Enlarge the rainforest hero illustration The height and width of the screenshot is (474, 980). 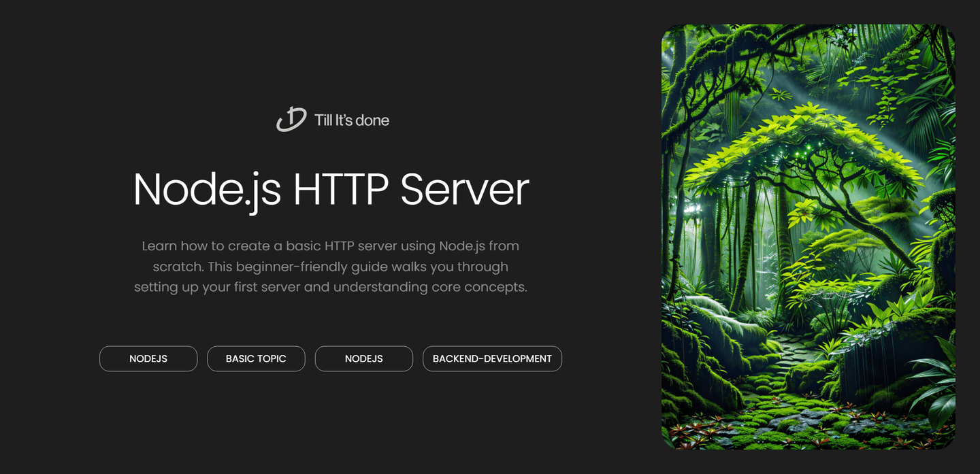click(x=807, y=237)
